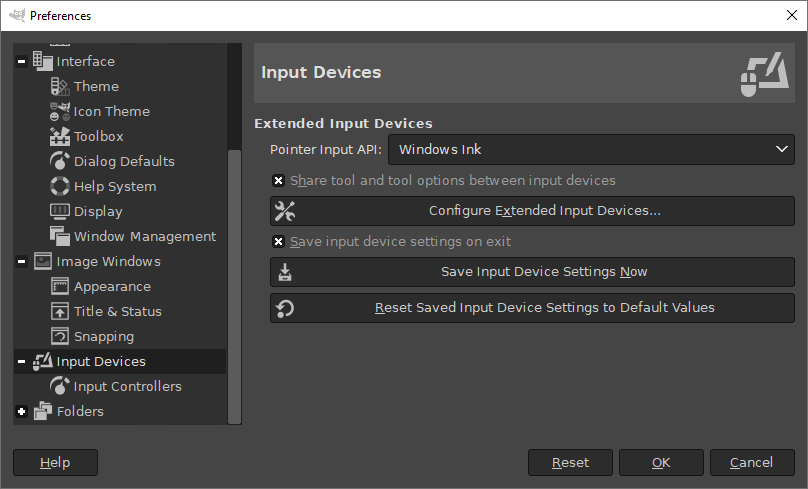Viewport: 808px width, 489px height.
Task: Collapse the Image Windows section
Action: coord(22,262)
